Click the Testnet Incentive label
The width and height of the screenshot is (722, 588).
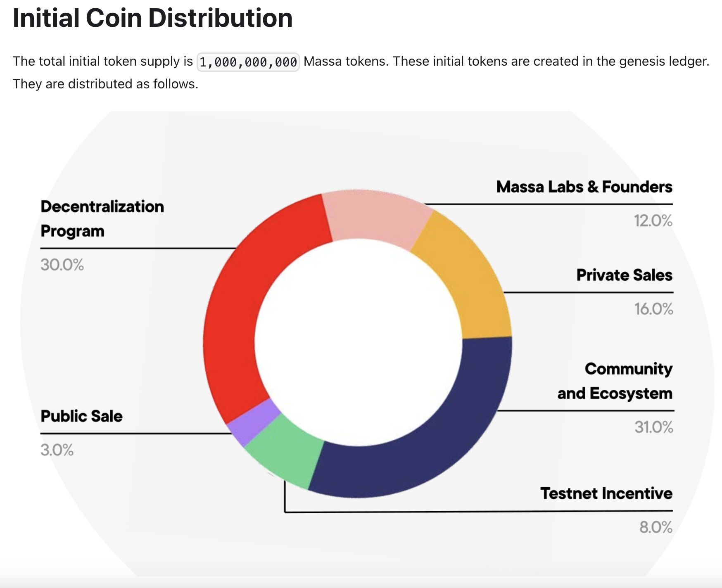[x=606, y=493]
